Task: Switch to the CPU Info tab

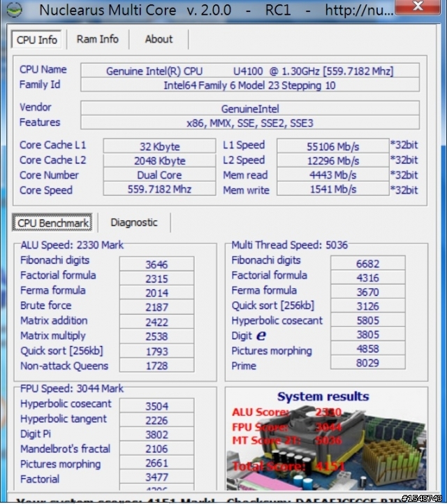Action: click(x=36, y=40)
